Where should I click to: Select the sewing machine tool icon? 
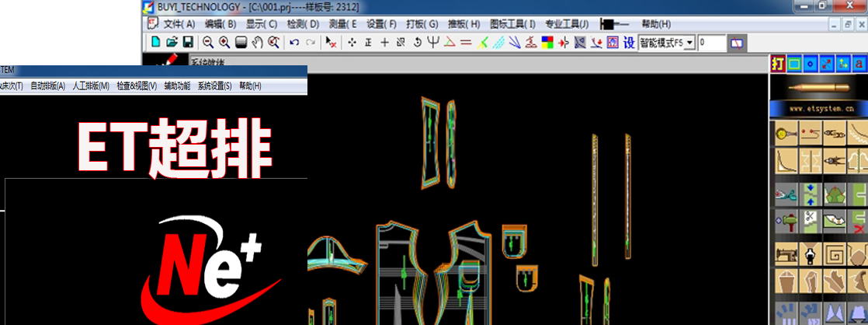coord(786,255)
